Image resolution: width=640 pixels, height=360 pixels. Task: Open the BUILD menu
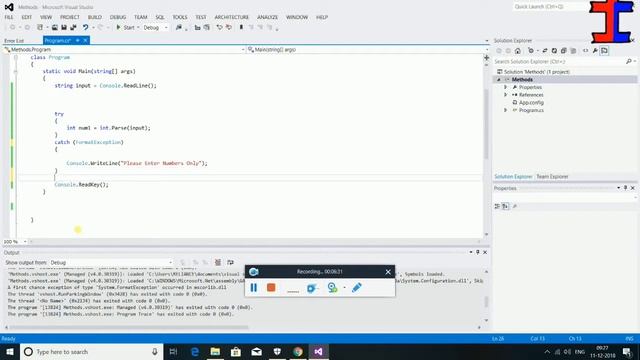pyautogui.click(x=95, y=17)
